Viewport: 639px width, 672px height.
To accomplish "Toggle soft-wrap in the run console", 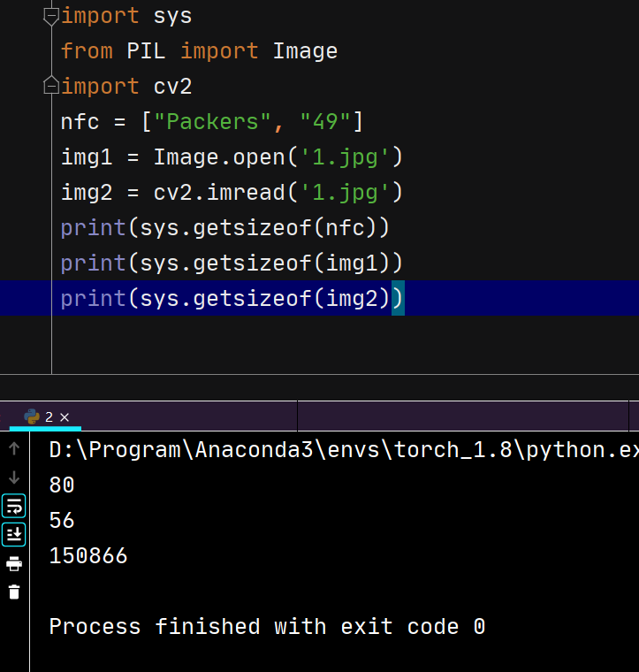I will [14, 506].
